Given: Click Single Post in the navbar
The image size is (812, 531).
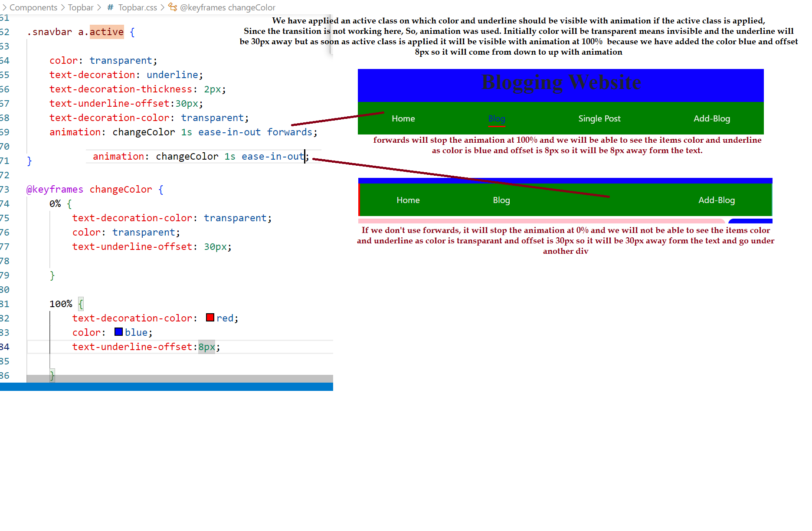Looking at the screenshot, I should point(599,118).
